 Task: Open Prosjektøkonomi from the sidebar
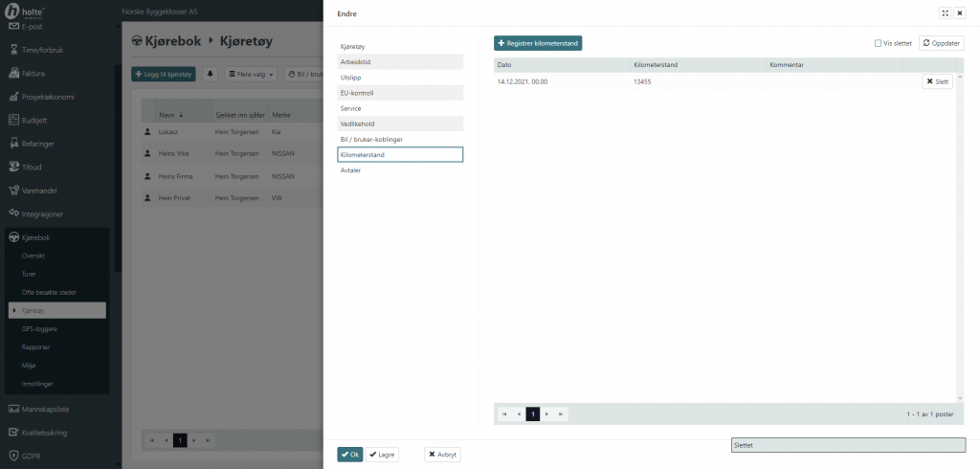pyautogui.click(x=48, y=97)
